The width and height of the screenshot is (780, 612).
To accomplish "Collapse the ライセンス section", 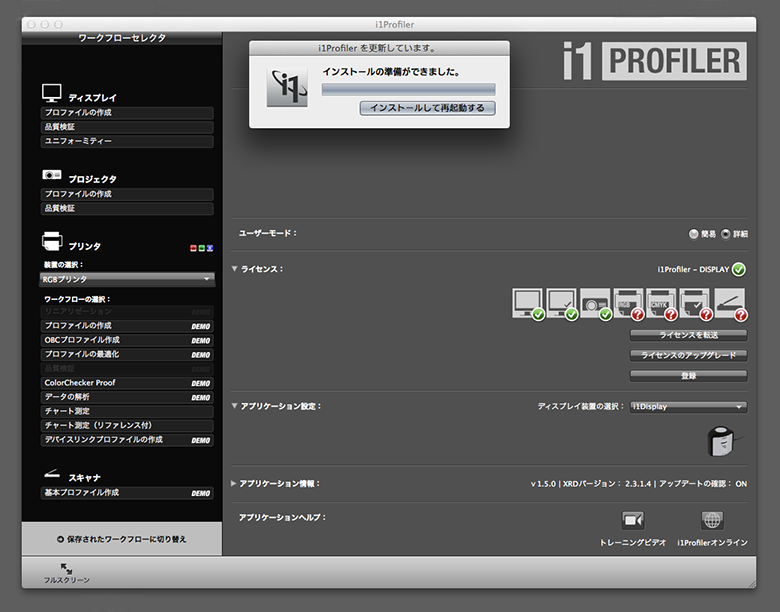I will click(235, 269).
